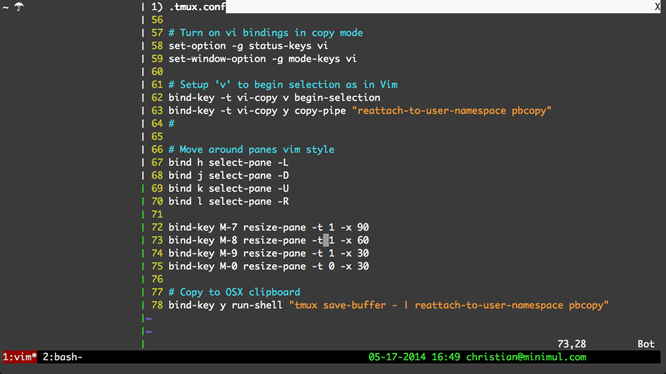Click the highlighted cursor block on line 73
This screenshot has height=374, width=666.
click(326, 240)
